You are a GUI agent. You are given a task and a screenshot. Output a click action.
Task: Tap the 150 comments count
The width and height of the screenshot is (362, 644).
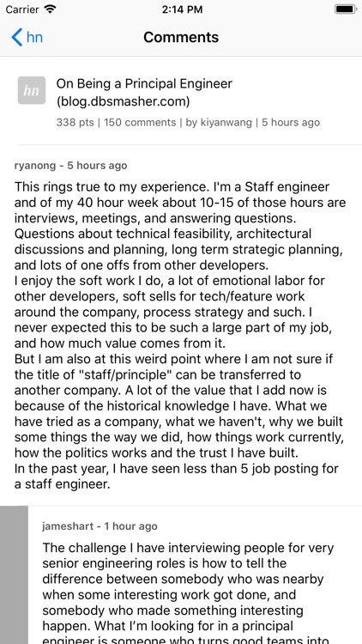tap(140, 123)
